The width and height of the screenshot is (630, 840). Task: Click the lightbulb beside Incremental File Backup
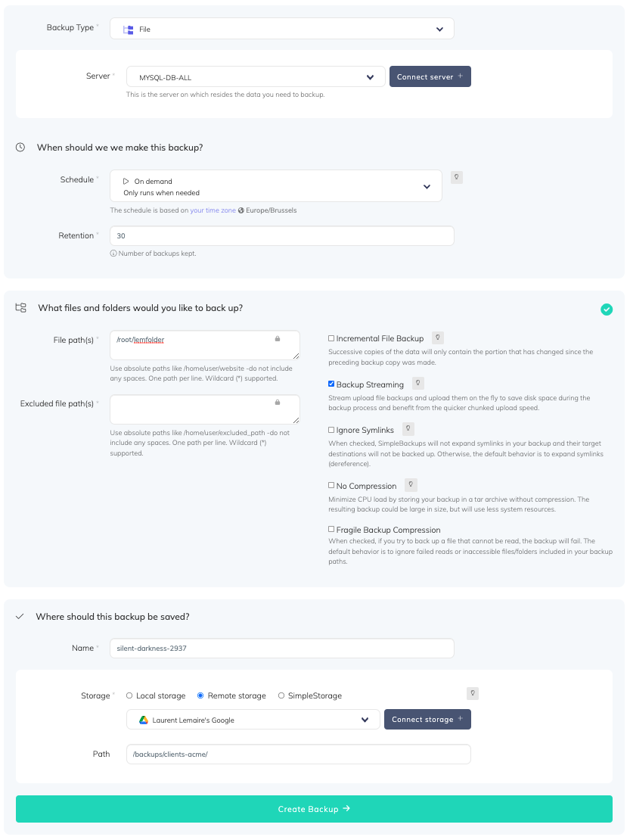click(438, 338)
